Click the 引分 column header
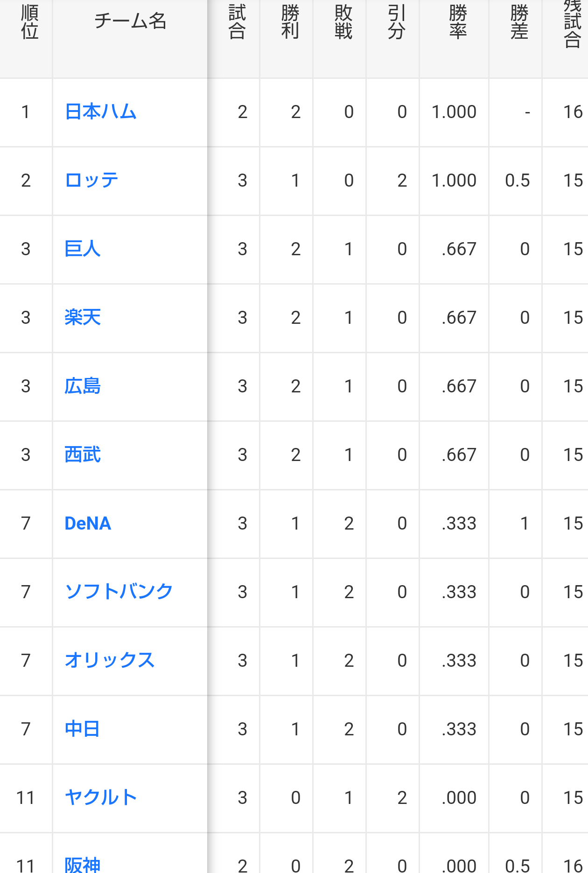Screen dimensions: 588x873 pos(396,22)
